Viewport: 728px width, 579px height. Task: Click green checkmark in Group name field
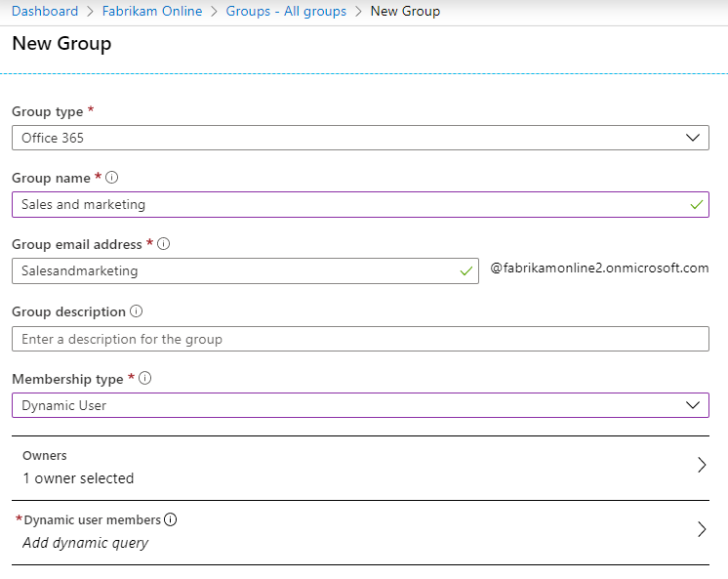pos(696,205)
